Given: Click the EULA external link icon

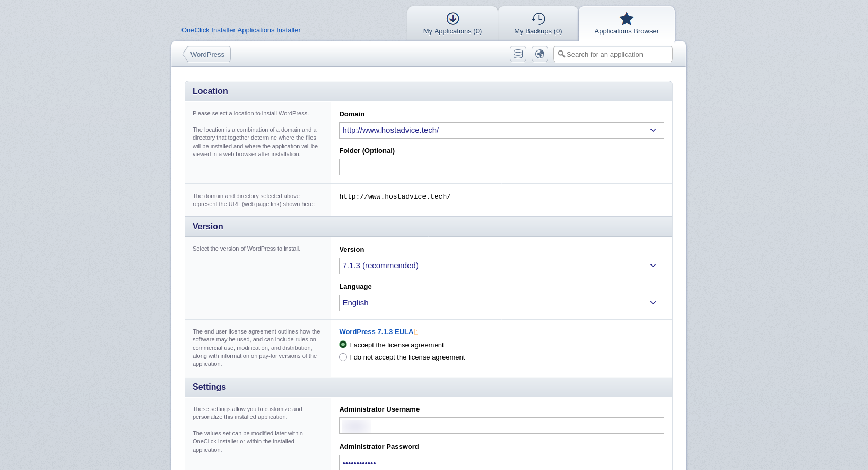Looking at the screenshot, I should (x=416, y=332).
